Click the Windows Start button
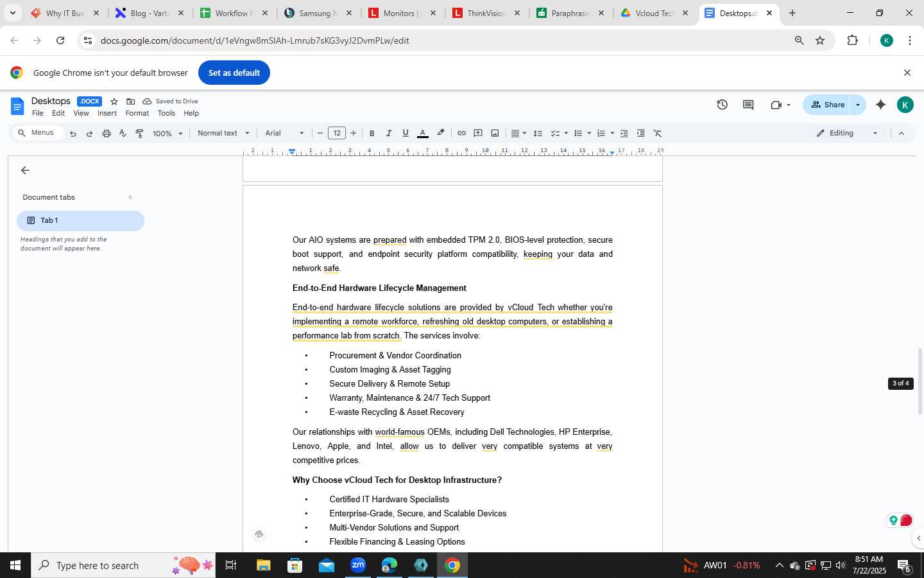Screen dimensions: 924x578 (x=15, y=565)
